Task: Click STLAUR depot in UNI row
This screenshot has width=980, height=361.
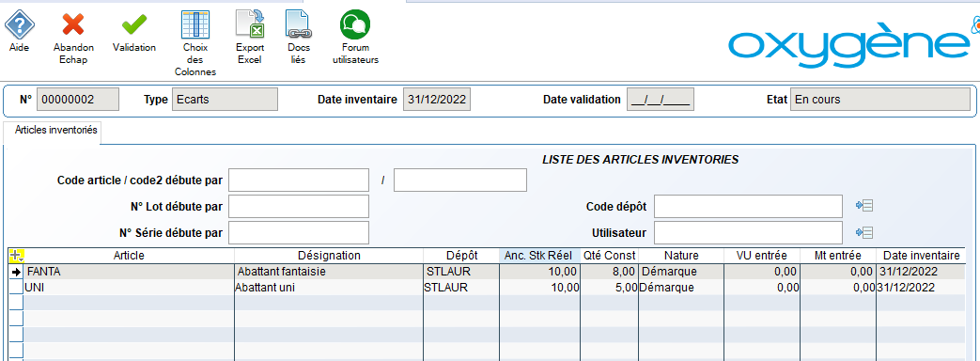Action: pyautogui.click(x=462, y=288)
